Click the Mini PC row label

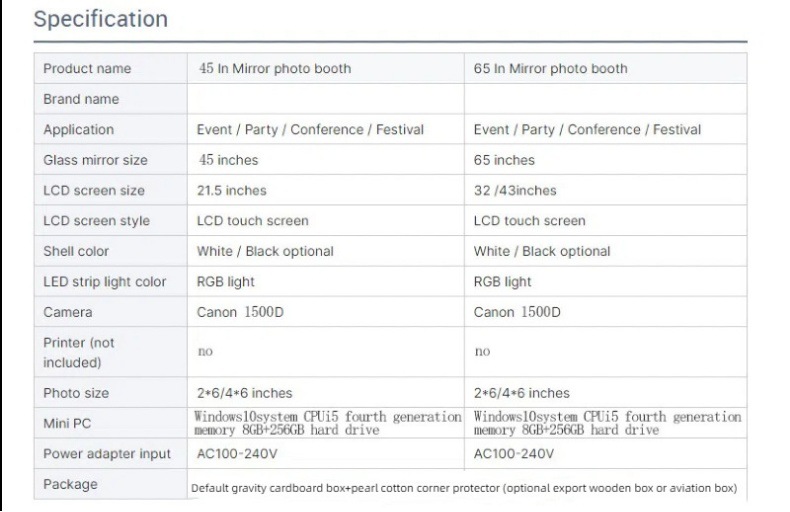pyautogui.click(x=67, y=424)
